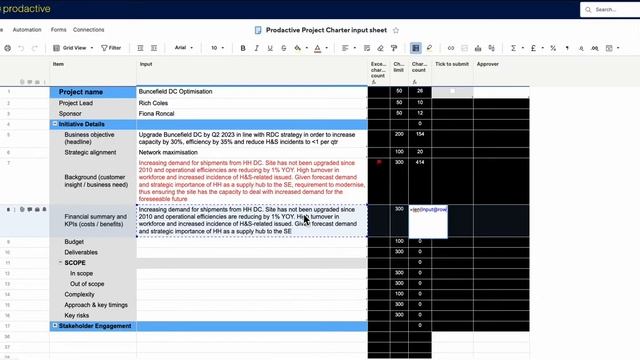The height and width of the screenshot is (360, 640).
Task: Select the 'Deliverables' item cell
Action: tap(93, 252)
